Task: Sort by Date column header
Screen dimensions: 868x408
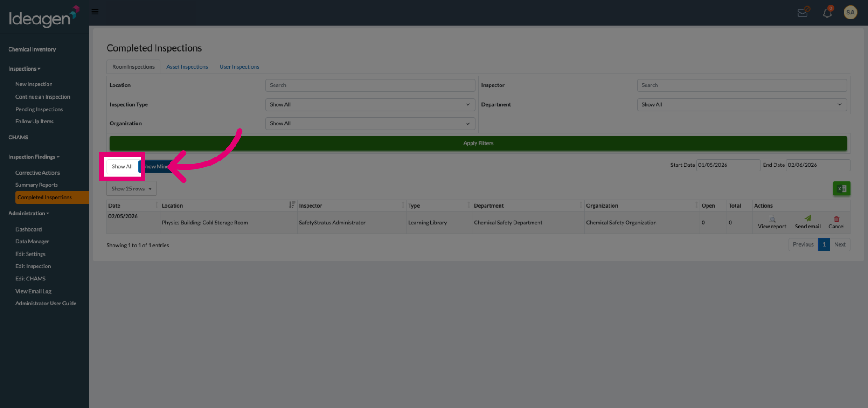Action: pyautogui.click(x=133, y=205)
